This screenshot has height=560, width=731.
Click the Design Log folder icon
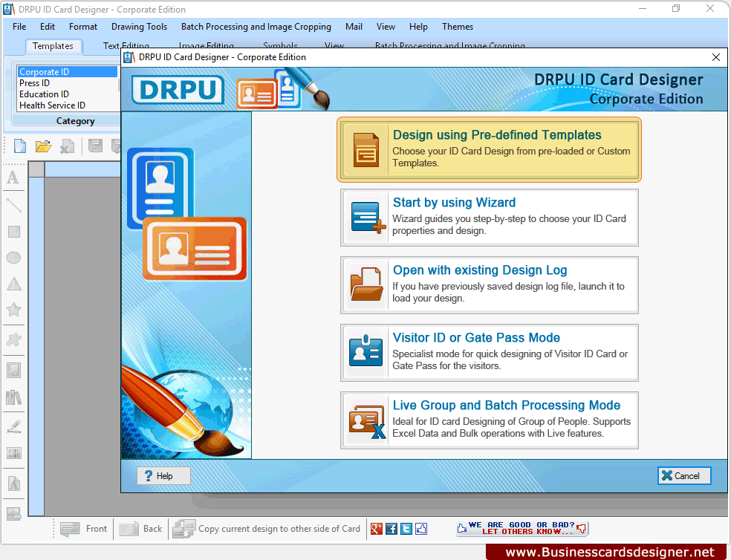(x=366, y=284)
